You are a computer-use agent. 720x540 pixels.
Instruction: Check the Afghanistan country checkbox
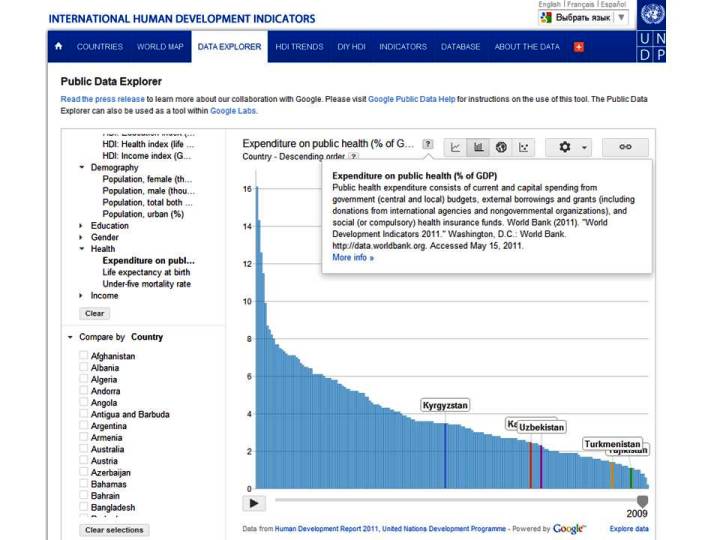tap(84, 356)
